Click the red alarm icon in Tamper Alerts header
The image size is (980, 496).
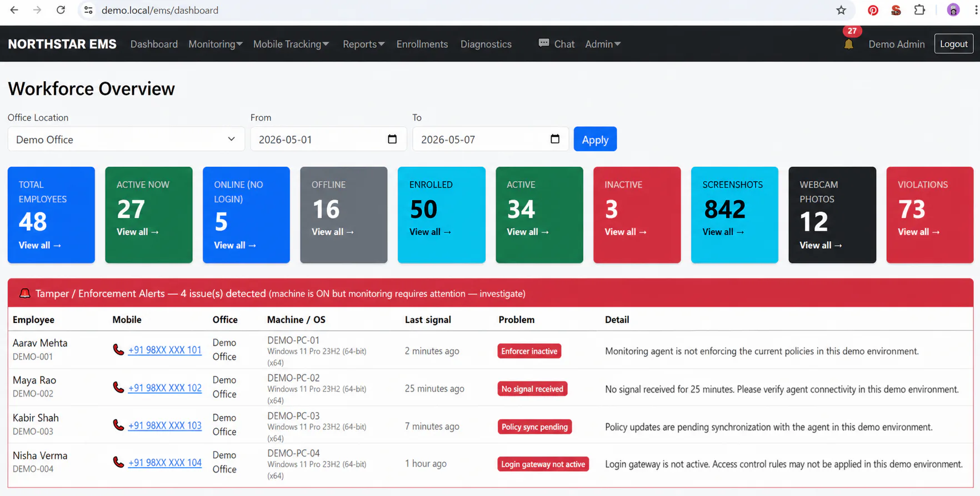24,293
